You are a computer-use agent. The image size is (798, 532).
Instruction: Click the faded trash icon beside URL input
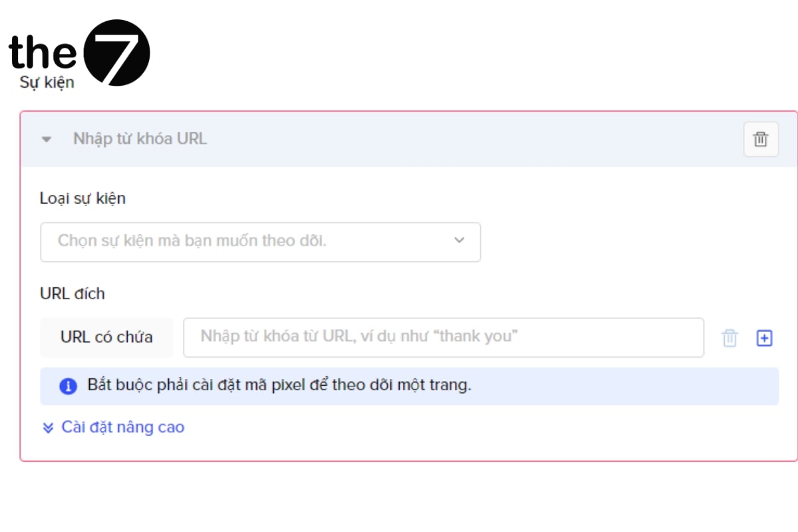coord(730,338)
